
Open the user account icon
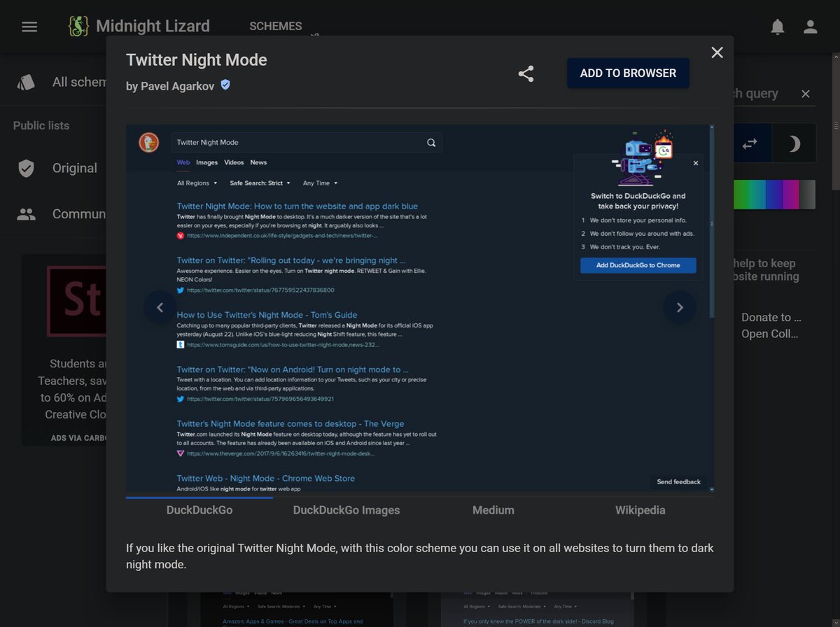810,27
